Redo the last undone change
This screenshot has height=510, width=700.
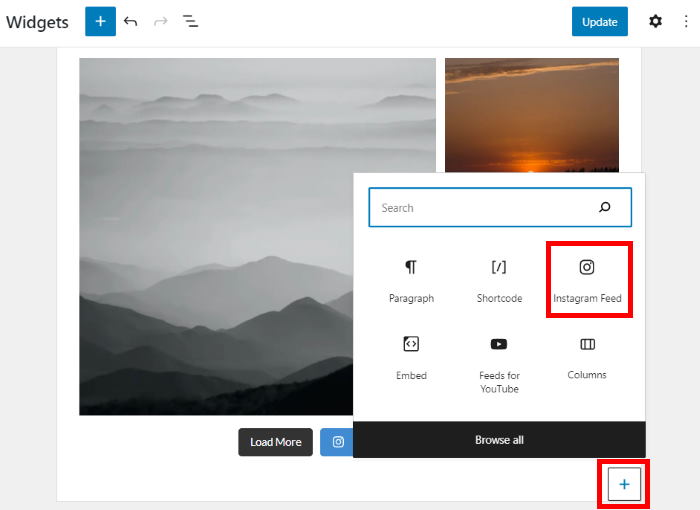161,21
